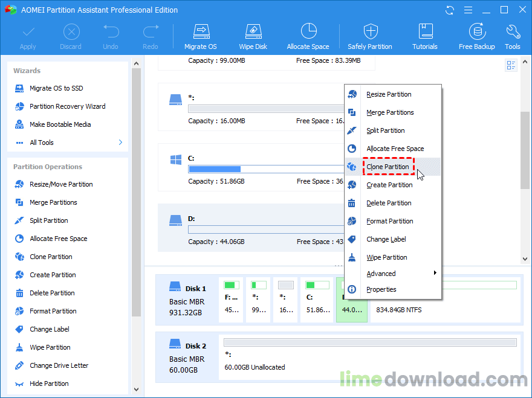Open the Tools wrench icon
This screenshot has height=398, width=532.
click(x=513, y=36)
